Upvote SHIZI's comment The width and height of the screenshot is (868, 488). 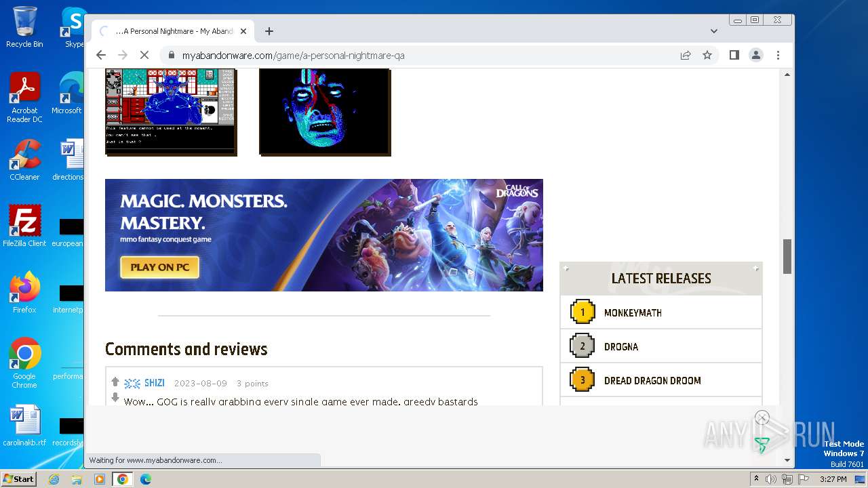pos(115,382)
